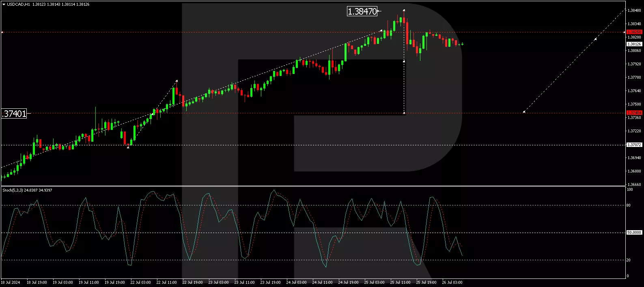Click the 50.0000 stochastic level tag
The height and width of the screenshot is (287, 644).
point(634,233)
